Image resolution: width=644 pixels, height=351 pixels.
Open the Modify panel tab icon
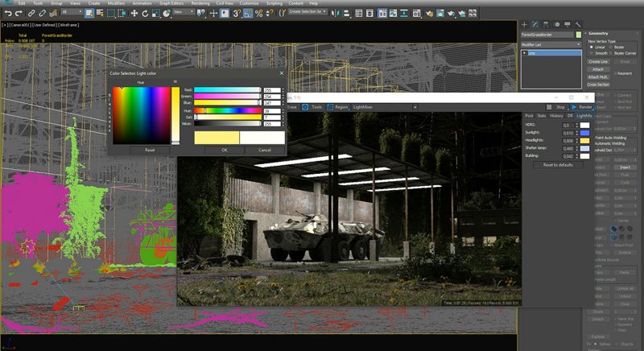(536, 25)
